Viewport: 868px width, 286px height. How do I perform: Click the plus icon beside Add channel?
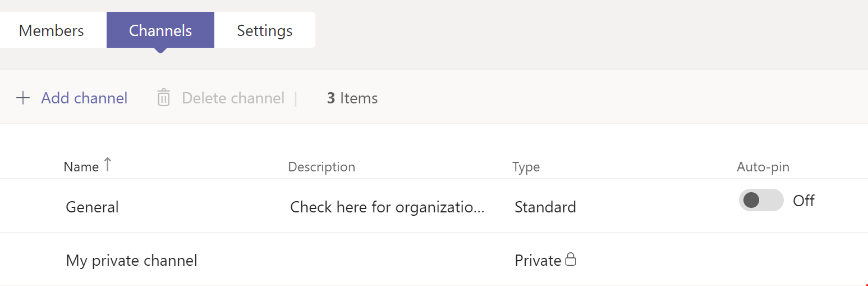click(23, 98)
